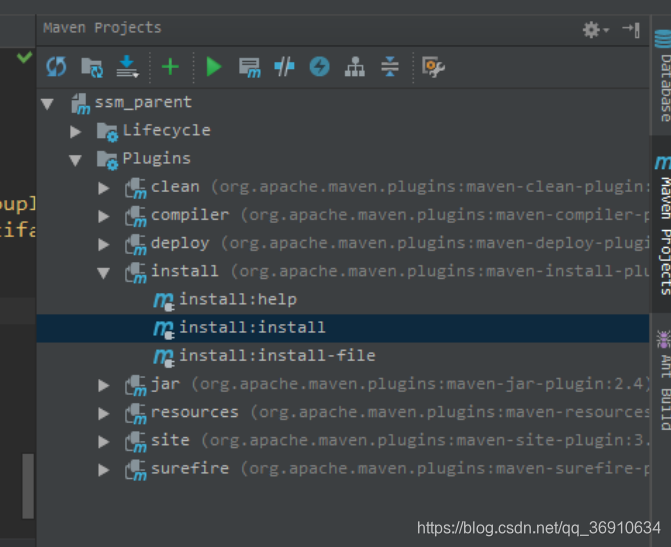The height and width of the screenshot is (547, 671).
Task: Click the clean plugin label
Action: 175,187
